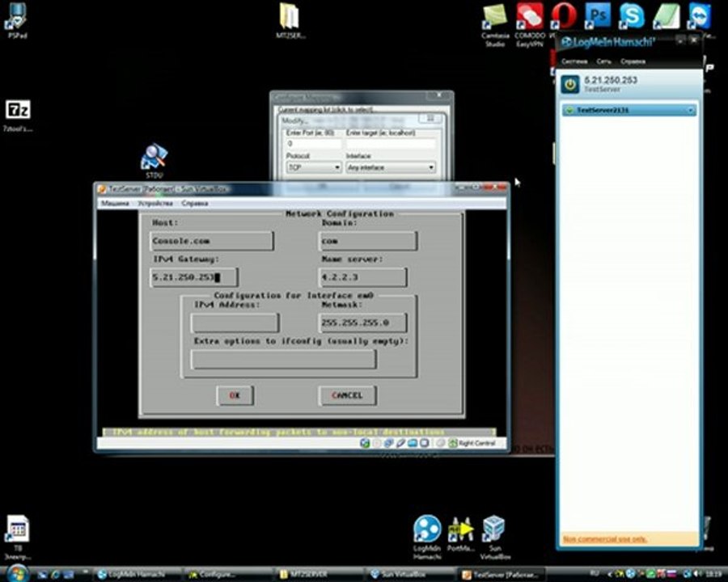Open the Устройства menu in VirtualBox
Image resolution: width=728 pixels, height=582 pixels.
coord(155,203)
